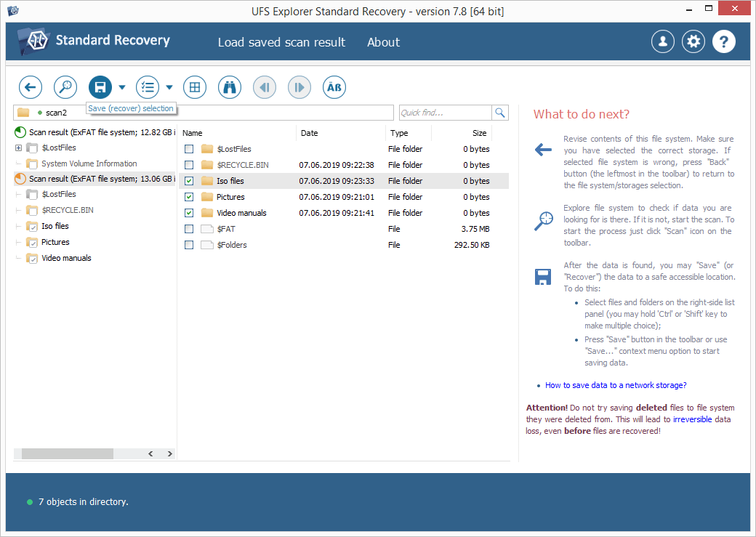
Task: Open the save button dropdown arrow
Action: point(122,87)
